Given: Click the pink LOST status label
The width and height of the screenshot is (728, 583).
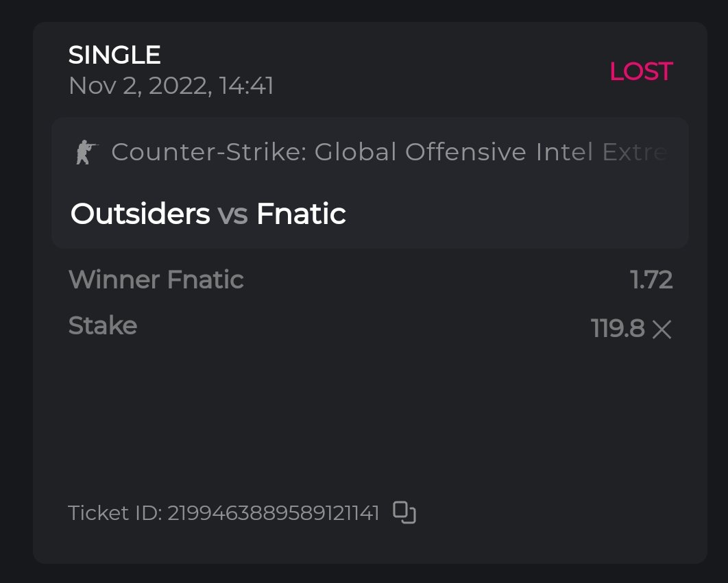Looking at the screenshot, I should pos(641,71).
